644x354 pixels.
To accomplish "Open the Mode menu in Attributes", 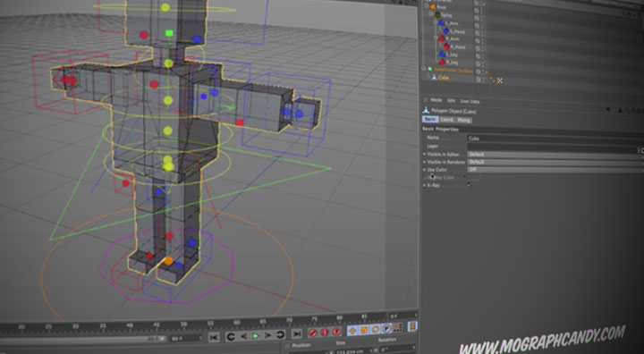I will pos(436,100).
